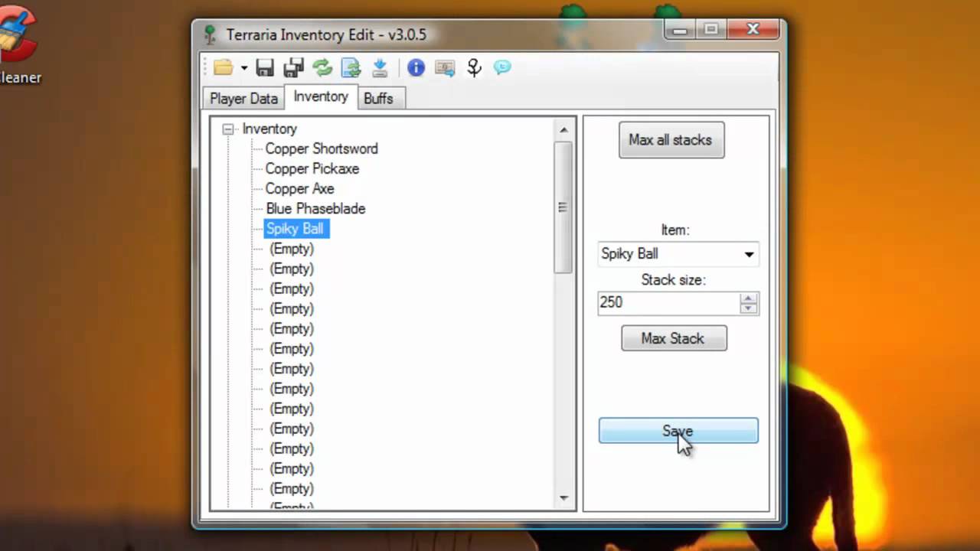Click the inventory list scroll up arrow
The height and width of the screenshot is (551, 980).
564,129
